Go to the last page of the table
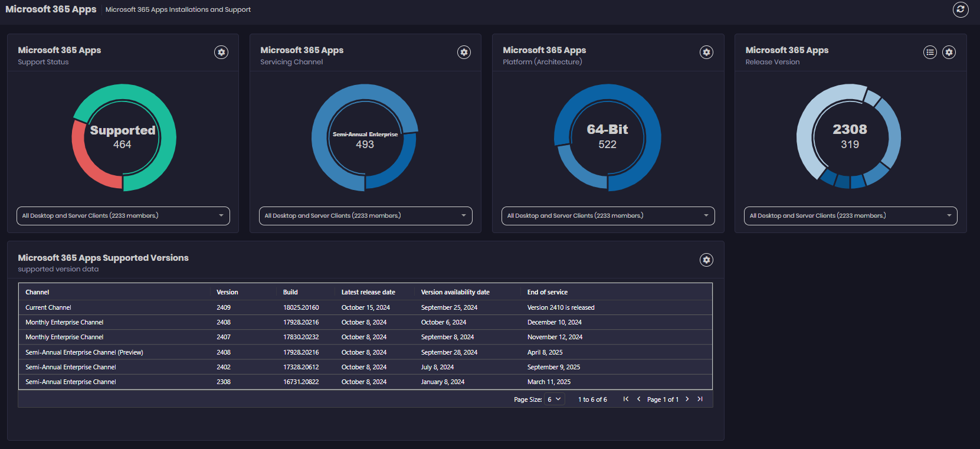Image resolution: width=980 pixels, height=449 pixels. point(700,399)
